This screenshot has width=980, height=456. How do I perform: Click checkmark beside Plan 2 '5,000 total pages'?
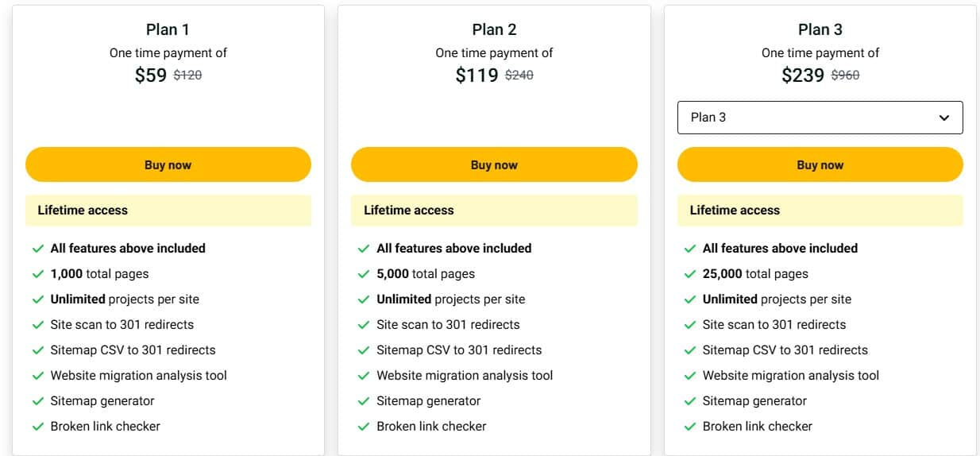coord(364,274)
